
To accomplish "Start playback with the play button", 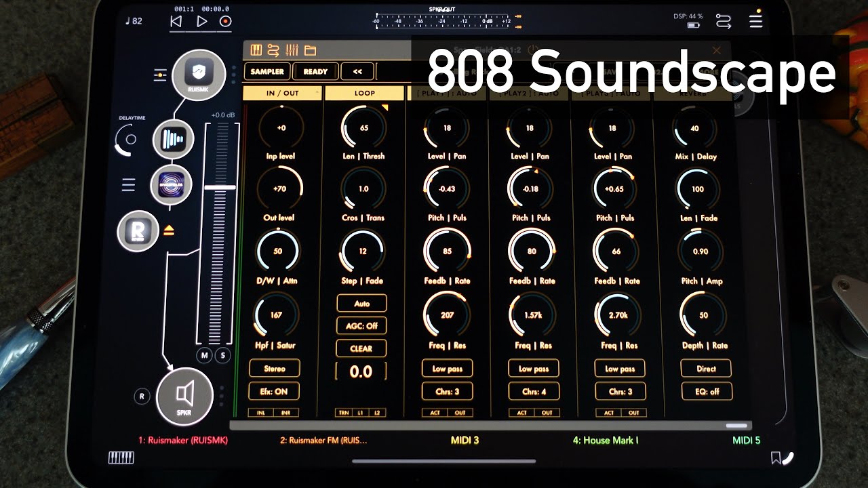I will click(x=201, y=21).
